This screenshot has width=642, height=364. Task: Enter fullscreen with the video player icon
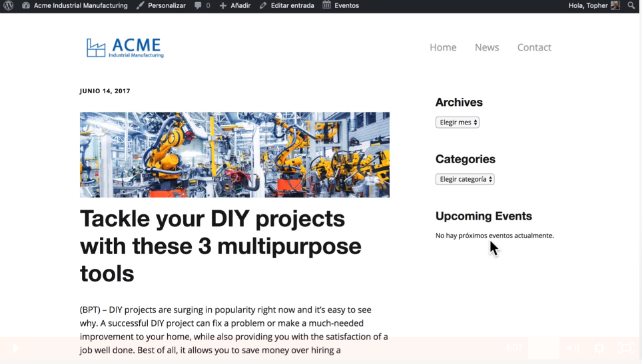[626, 348]
